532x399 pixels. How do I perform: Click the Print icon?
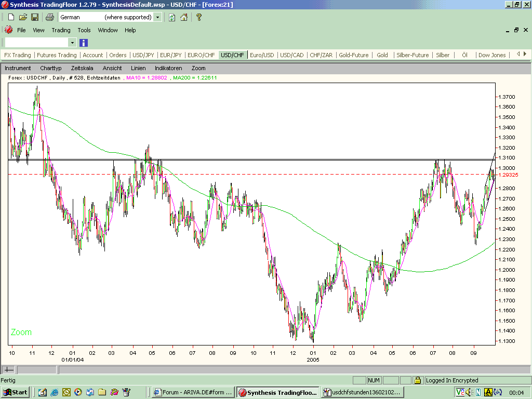click(50, 17)
